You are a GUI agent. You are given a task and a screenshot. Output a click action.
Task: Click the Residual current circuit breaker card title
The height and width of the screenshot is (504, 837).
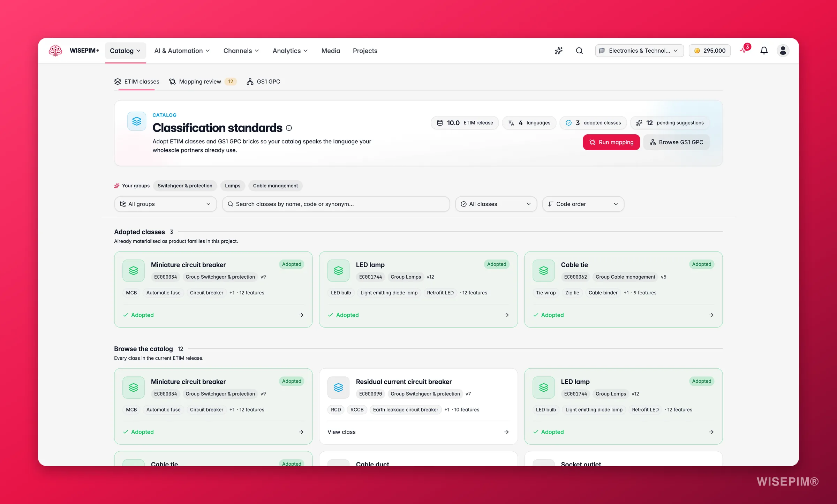(404, 382)
